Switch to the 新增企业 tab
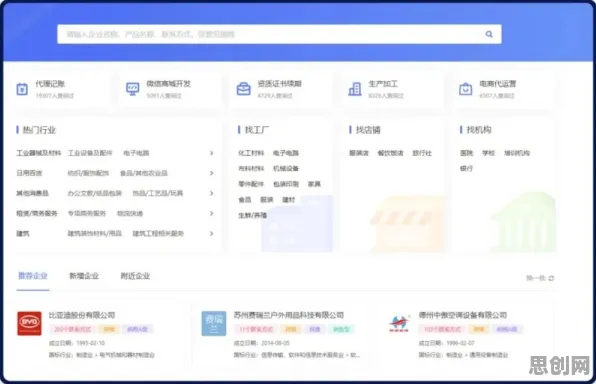Viewport: 596px width, 384px height. [x=84, y=276]
